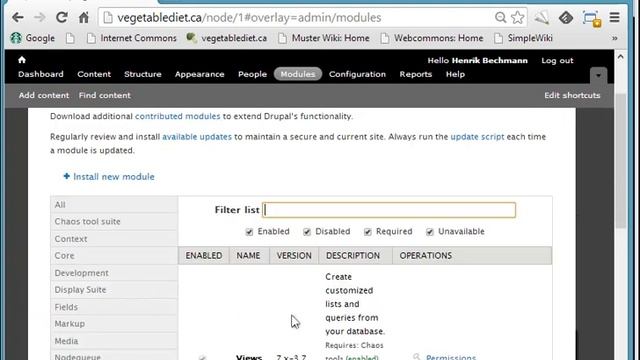
Task: Open the SimpleWiki bookmark
Action: [x=523, y=38]
